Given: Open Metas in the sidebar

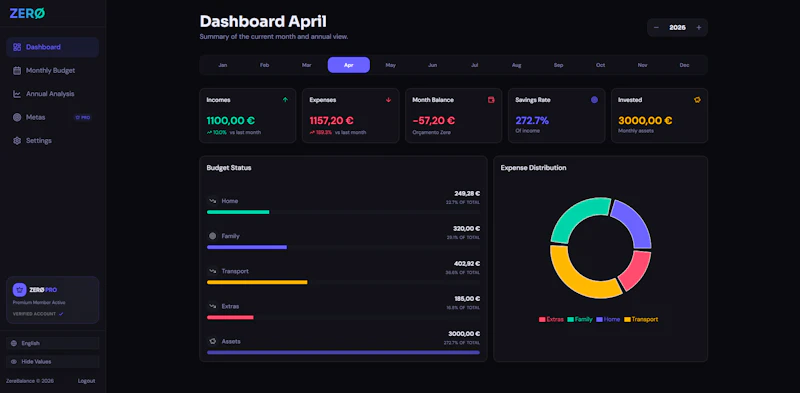Looking at the screenshot, I should [53, 117].
